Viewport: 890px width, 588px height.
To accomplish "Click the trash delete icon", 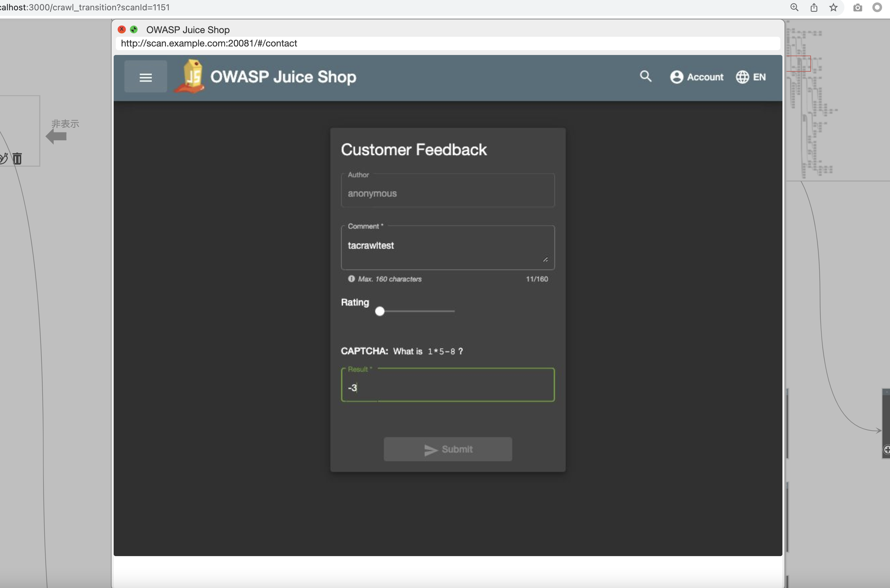I will 17,159.
